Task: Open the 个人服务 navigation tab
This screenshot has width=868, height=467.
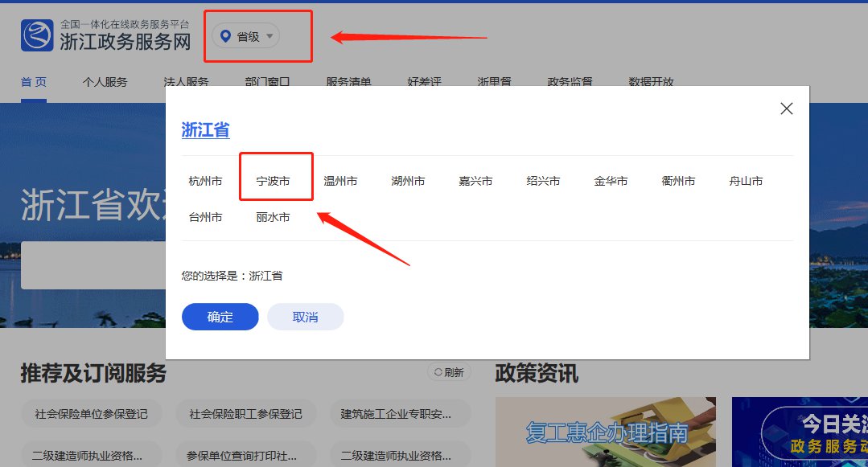Action: point(105,82)
